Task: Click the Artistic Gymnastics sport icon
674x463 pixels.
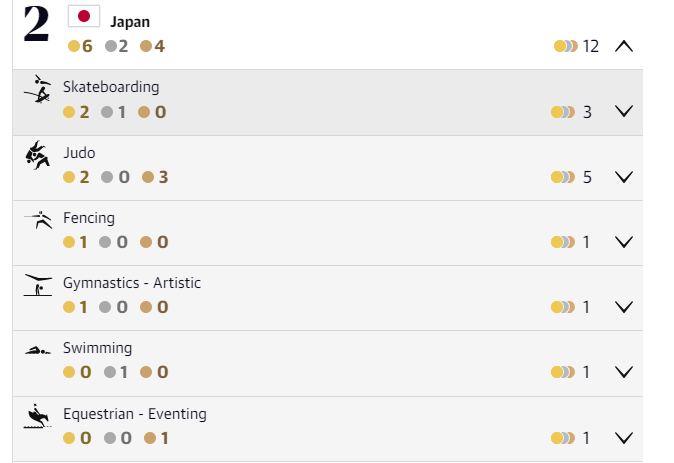Action: point(38,286)
